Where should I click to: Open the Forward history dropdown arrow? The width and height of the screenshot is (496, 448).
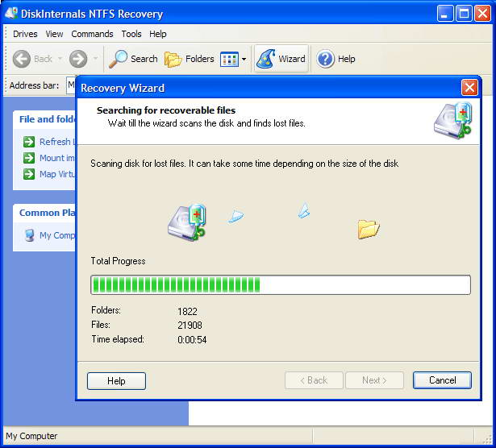pyautogui.click(x=95, y=59)
